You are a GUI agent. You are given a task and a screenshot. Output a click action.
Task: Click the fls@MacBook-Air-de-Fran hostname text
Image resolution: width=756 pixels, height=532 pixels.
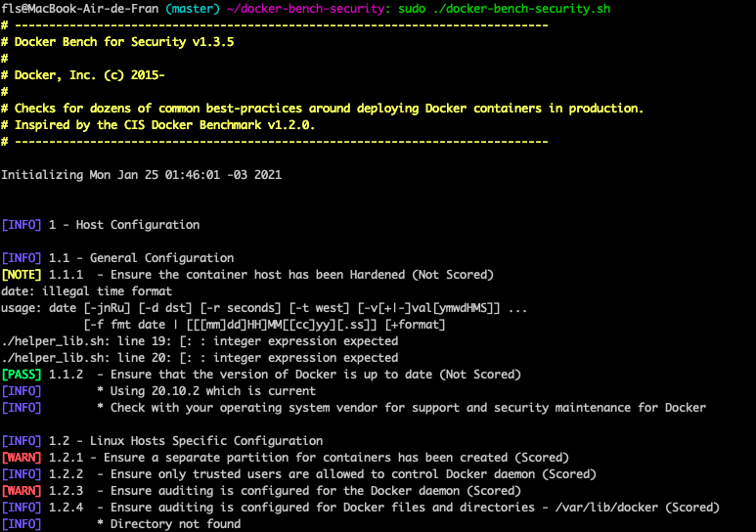click(x=80, y=9)
